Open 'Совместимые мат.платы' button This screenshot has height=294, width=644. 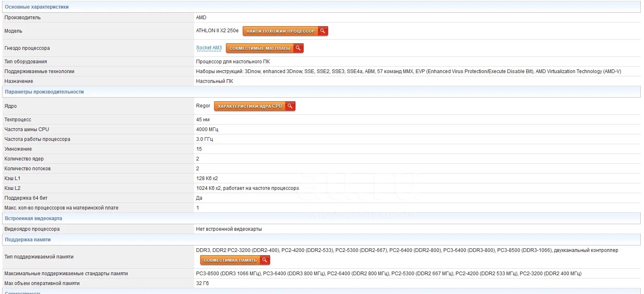pos(265,48)
